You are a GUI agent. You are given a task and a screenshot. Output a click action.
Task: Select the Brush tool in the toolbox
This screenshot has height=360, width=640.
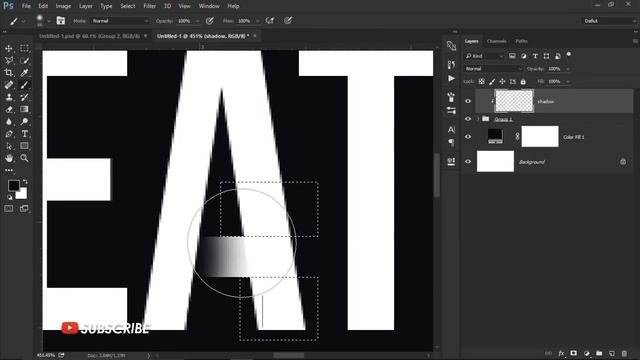coord(24,85)
